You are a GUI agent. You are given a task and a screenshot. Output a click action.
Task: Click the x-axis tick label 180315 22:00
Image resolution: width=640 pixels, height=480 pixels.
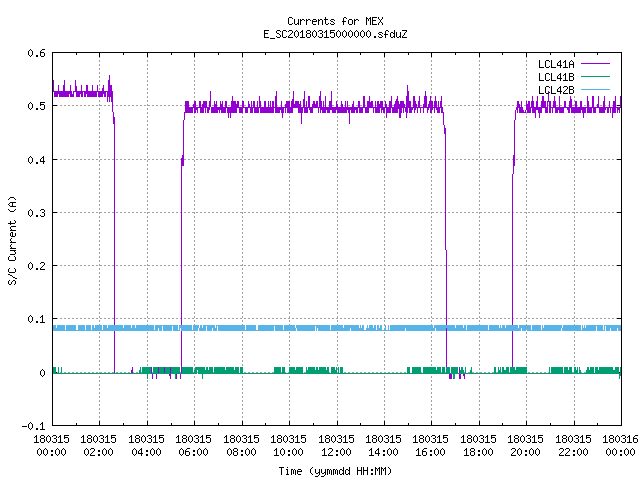point(573,445)
